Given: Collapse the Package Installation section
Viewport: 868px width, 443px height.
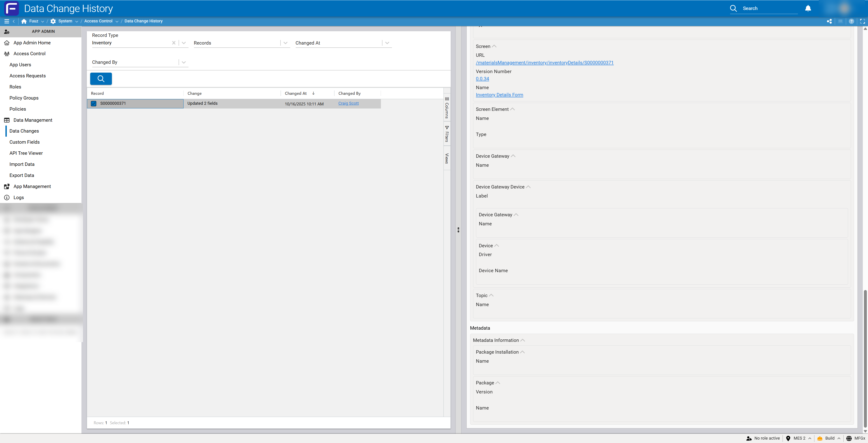Looking at the screenshot, I should pyautogui.click(x=522, y=352).
